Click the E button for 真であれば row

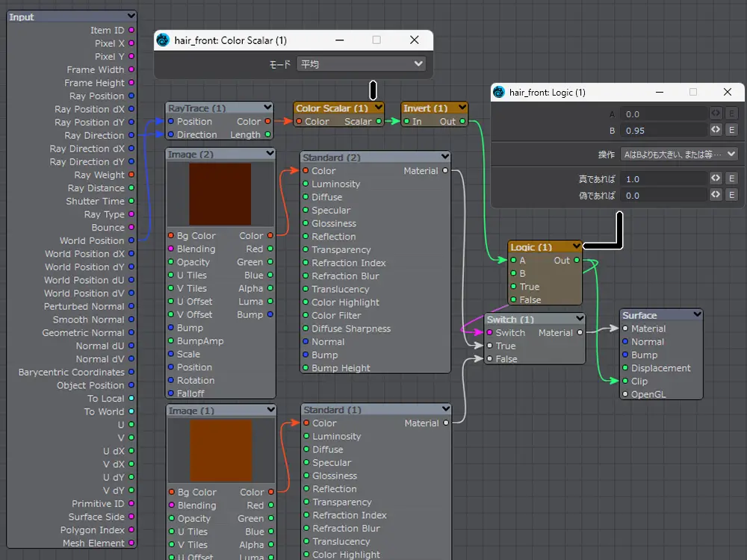pos(731,179)
